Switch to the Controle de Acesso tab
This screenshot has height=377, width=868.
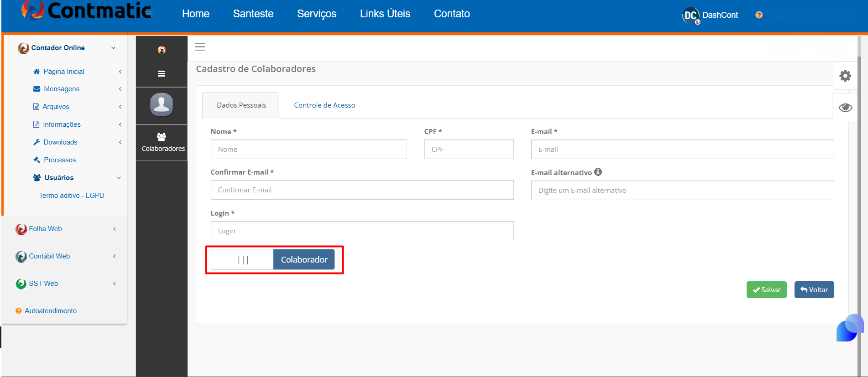324,105
